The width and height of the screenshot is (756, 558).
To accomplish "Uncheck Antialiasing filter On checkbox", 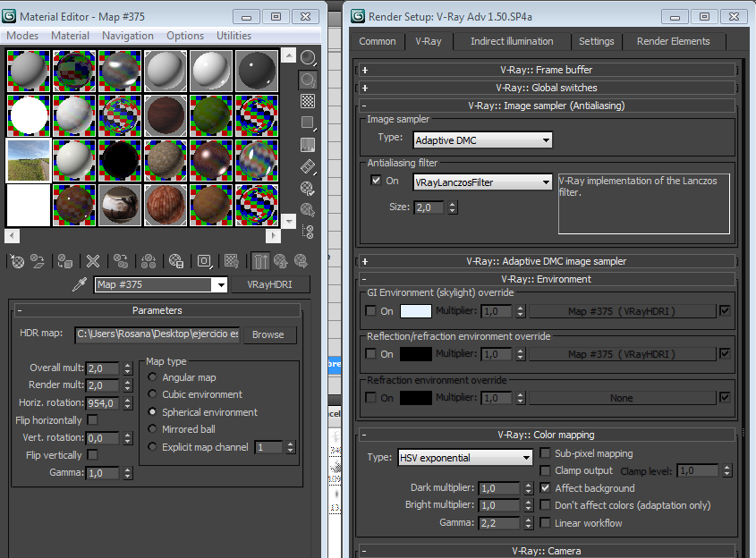I will [376, 181].
